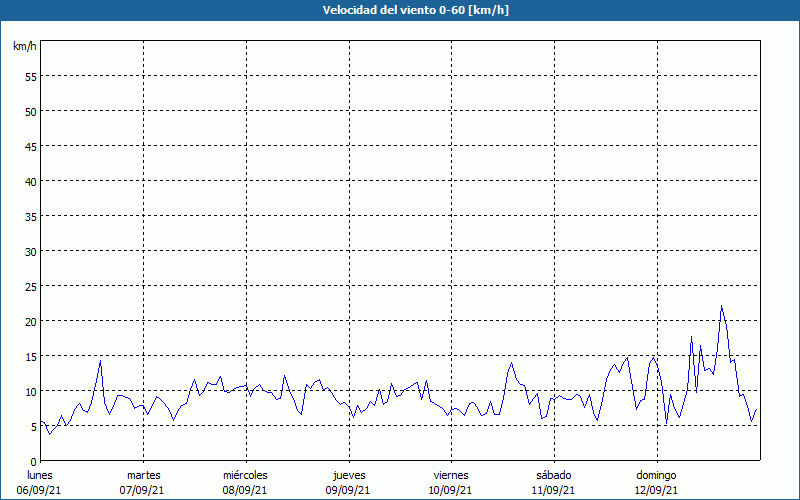Click the '5' y-axis value

[x=34, y=427]
